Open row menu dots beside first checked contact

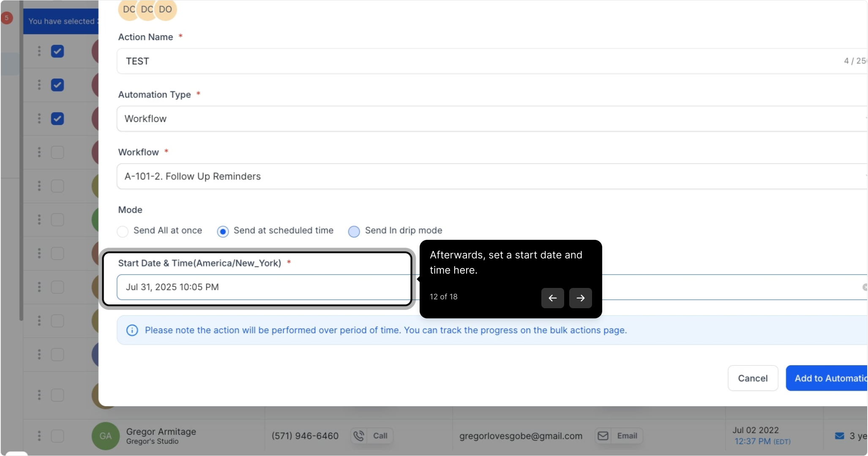(x=39, y=51)
